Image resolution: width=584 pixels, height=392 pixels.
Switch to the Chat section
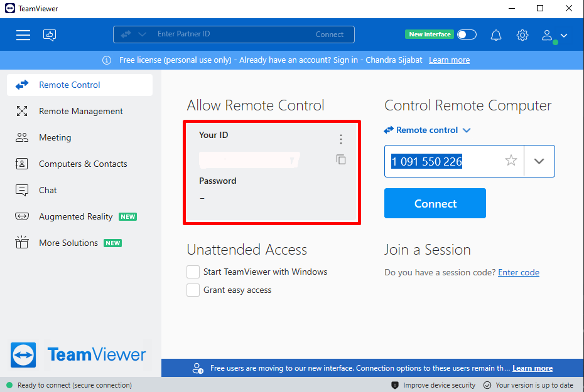(x=80, y=191)
